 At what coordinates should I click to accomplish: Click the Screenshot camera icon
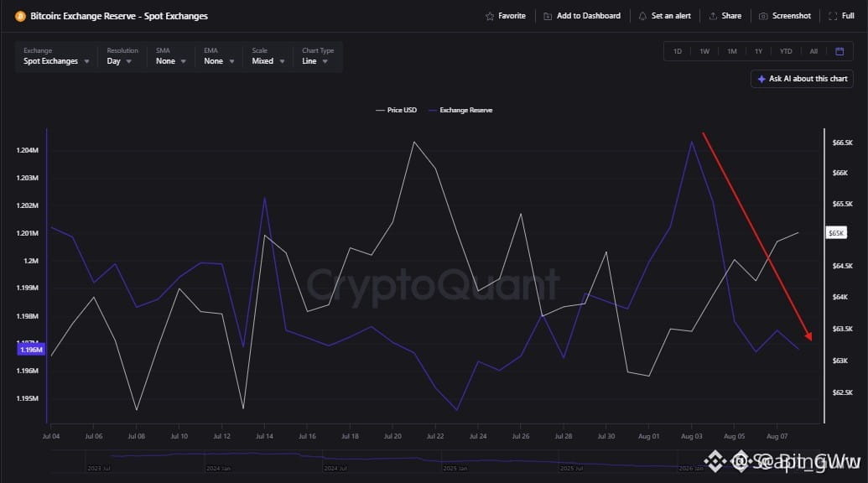763,16
